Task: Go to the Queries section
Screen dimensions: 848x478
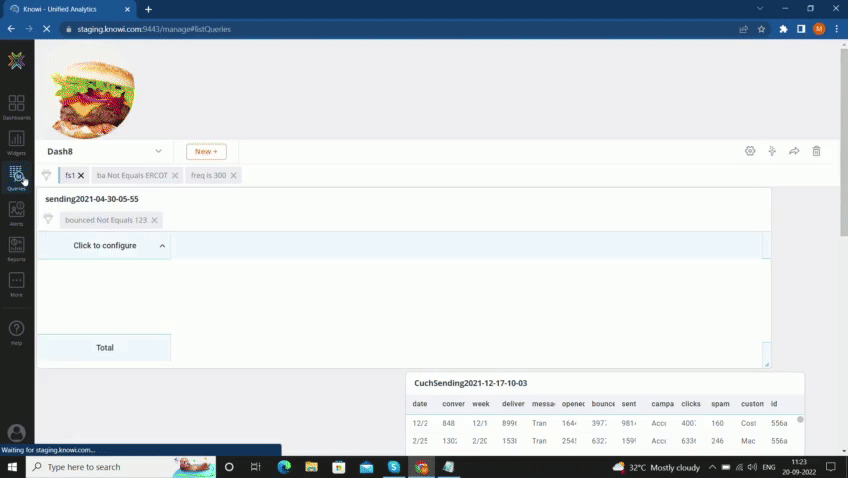Action: (x=16, y=177)
